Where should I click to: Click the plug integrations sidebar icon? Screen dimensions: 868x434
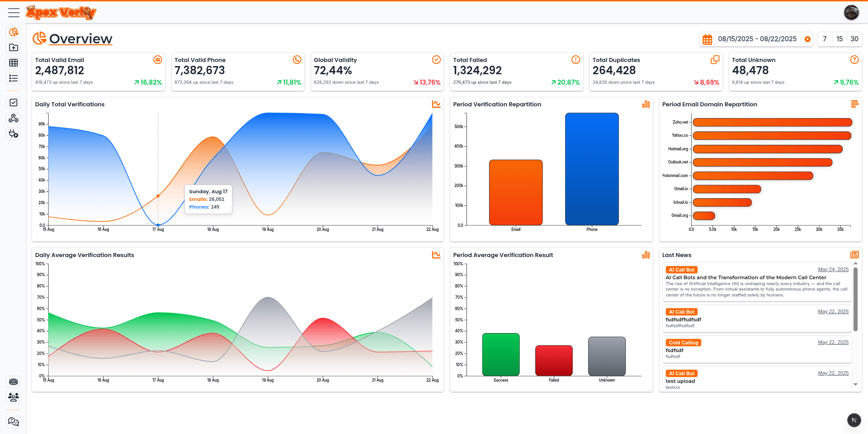click(14, 134)
